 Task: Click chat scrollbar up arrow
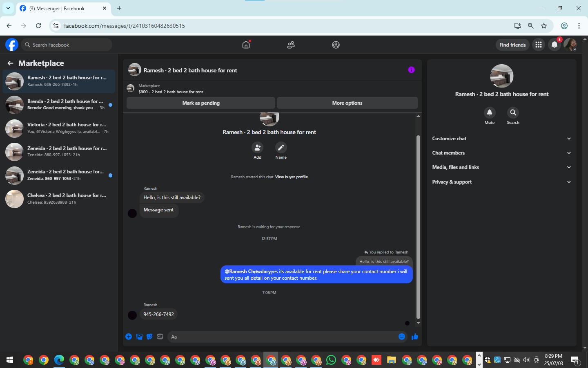click(x=418, y=116)
